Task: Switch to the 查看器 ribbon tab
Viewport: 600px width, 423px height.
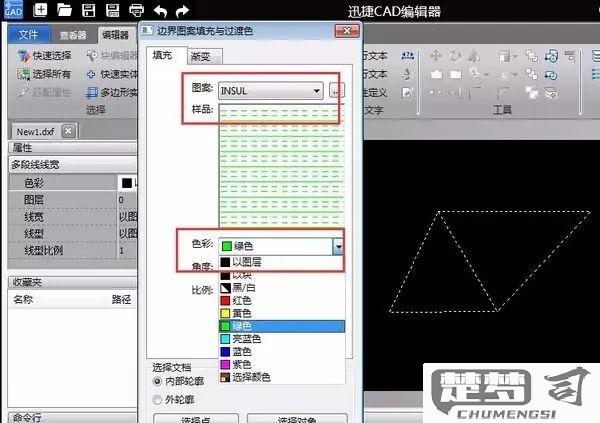Action: 73,35
